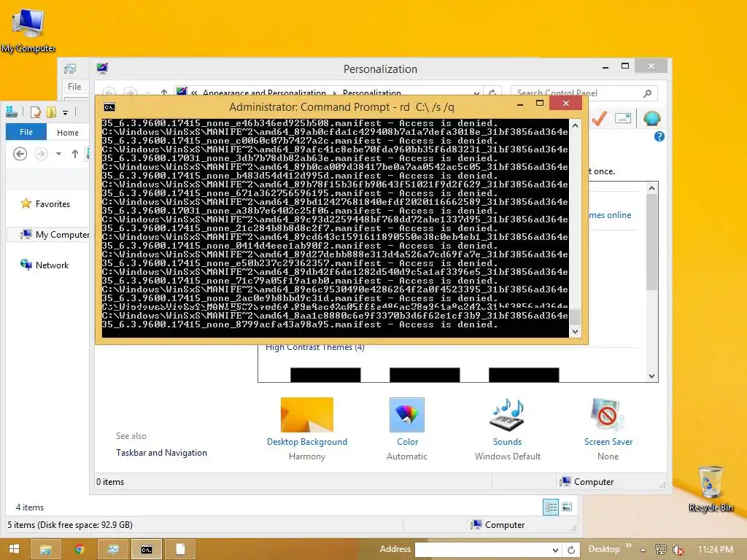Click Explorer window system icon
Image resolution: width=747 pixels, height=560 pixels.
[12, 112]
